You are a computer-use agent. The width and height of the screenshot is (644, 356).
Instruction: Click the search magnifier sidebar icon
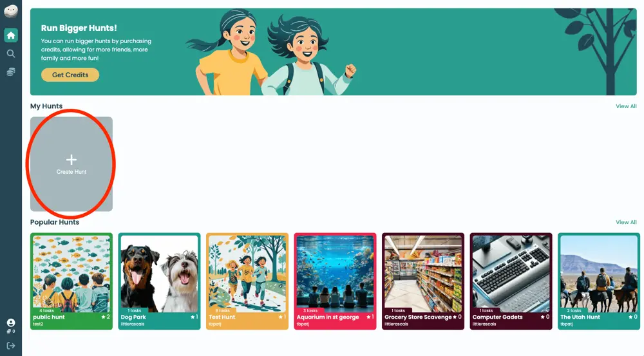point(11,54)
